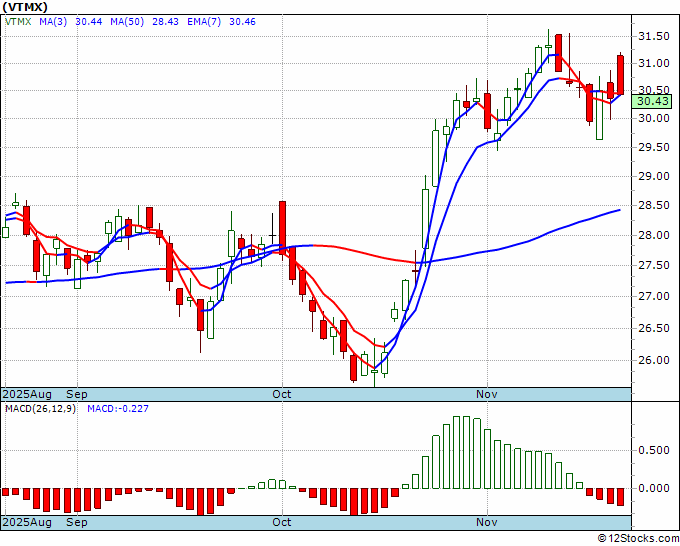
Task: Click the MACD(26,12,9) indicator label
Action: (x=40, y=409)
